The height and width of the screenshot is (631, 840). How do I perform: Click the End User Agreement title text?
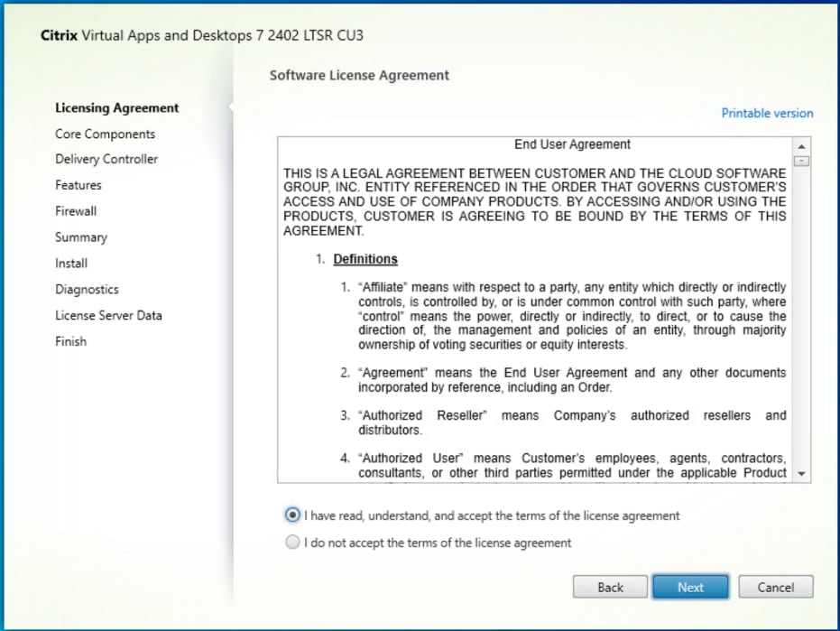(x=572, y=144)
